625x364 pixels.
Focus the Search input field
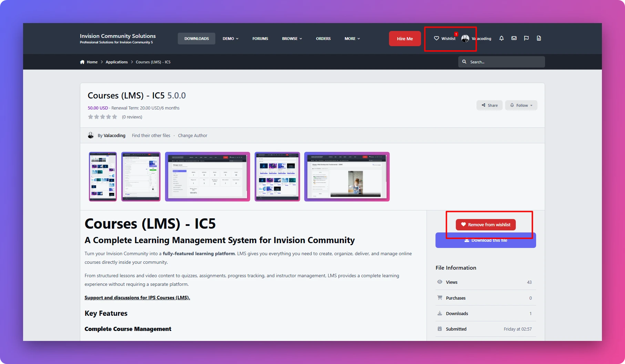pos(502,62)
